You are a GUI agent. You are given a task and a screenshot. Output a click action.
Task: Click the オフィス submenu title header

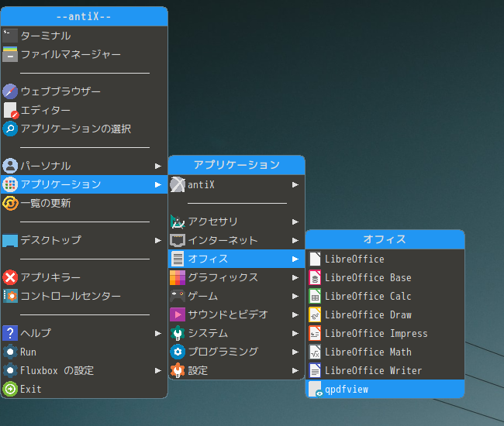(x=385, y=239)
